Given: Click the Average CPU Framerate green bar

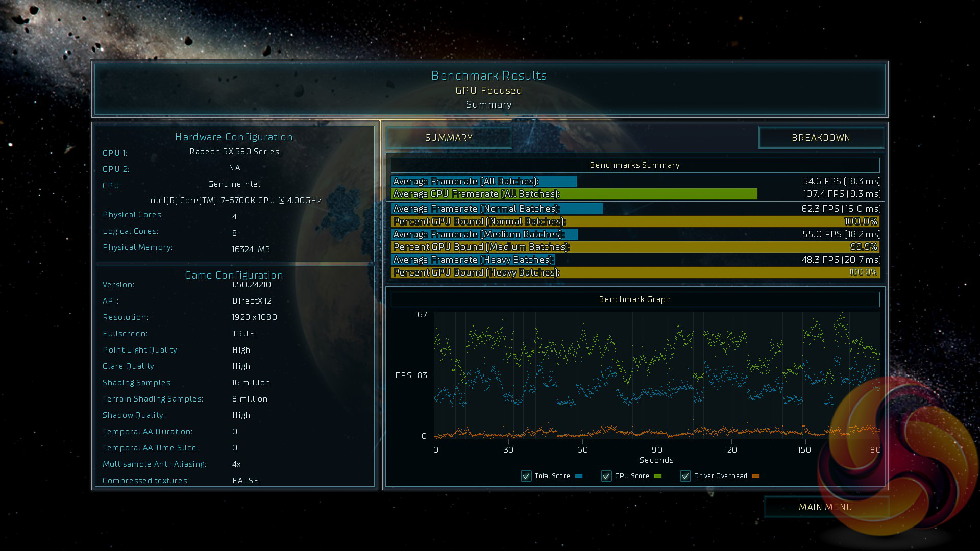Looking at the screenshot, I should (x=574, y=194).
